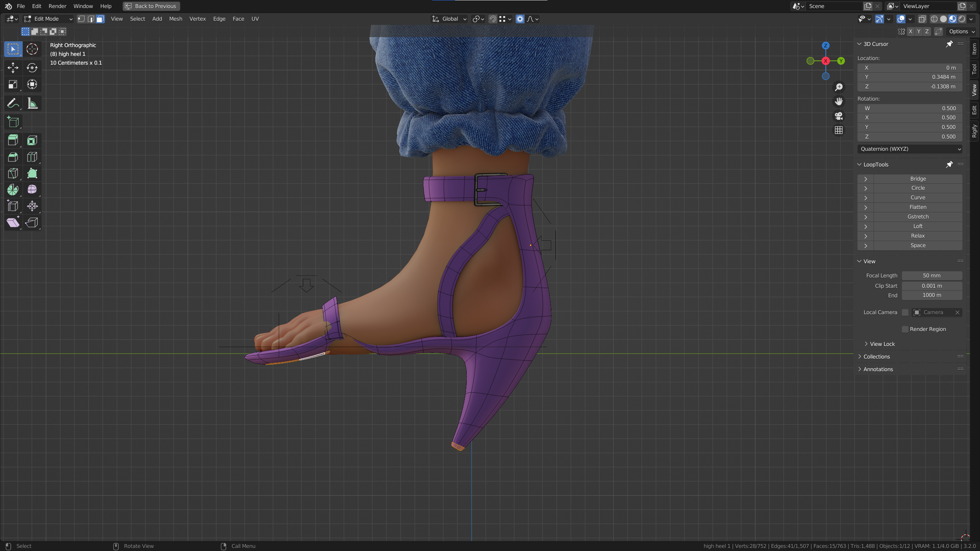Expand the Annotations panel
980x551 pixels.
(878, 369)
